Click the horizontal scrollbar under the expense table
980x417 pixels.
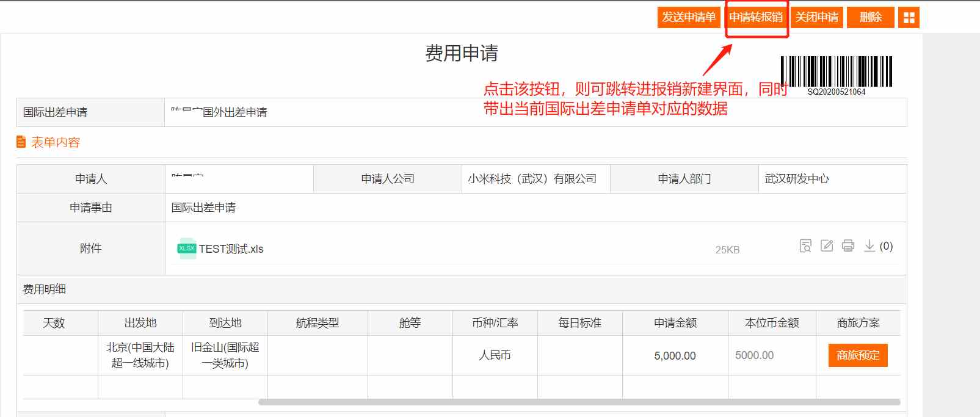(x=579, y=402)
